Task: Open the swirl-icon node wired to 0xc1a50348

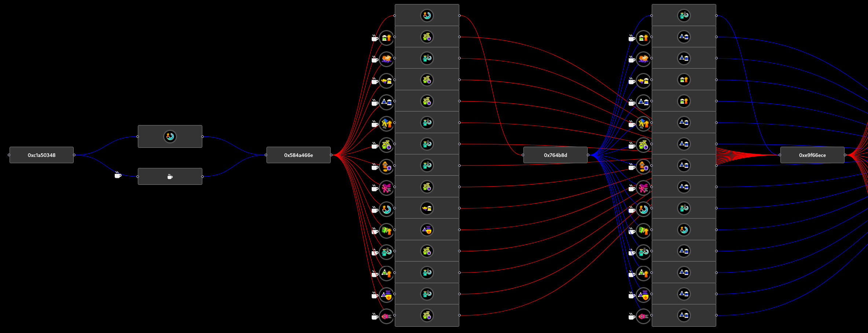Action: [170, 136]
